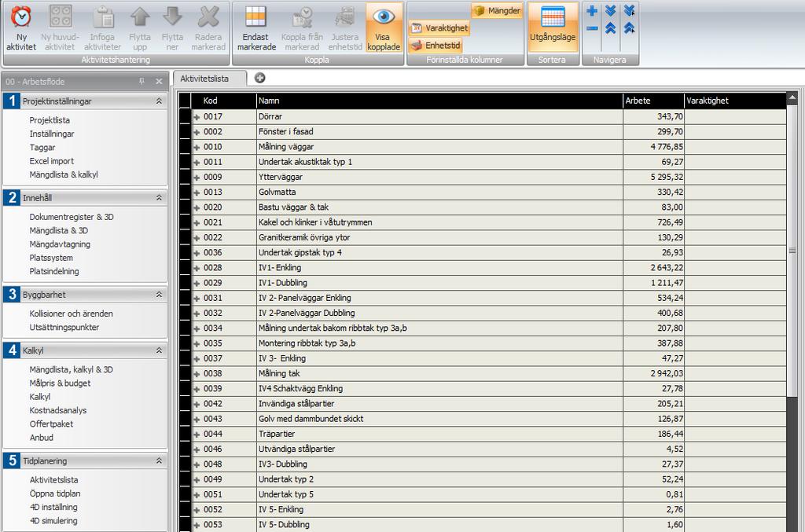The image size is (805, 532).
Task: Click the vertical scrollbar thumb of activity list
Action: tap(792, 250)
